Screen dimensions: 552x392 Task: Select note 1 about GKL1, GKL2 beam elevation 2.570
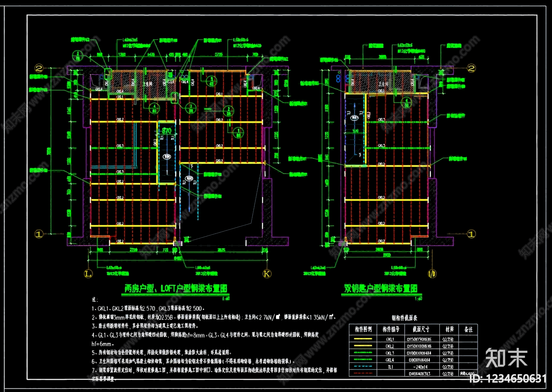tap(148, 309)
